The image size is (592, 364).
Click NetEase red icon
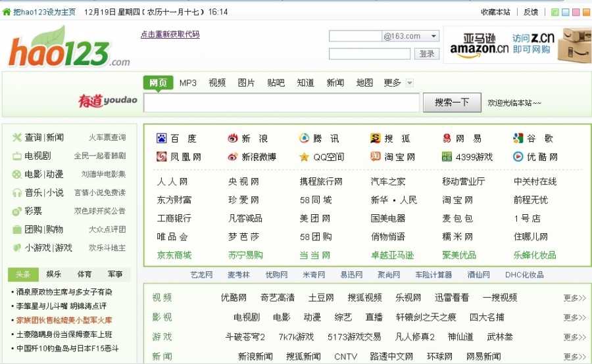click(447, 139)
